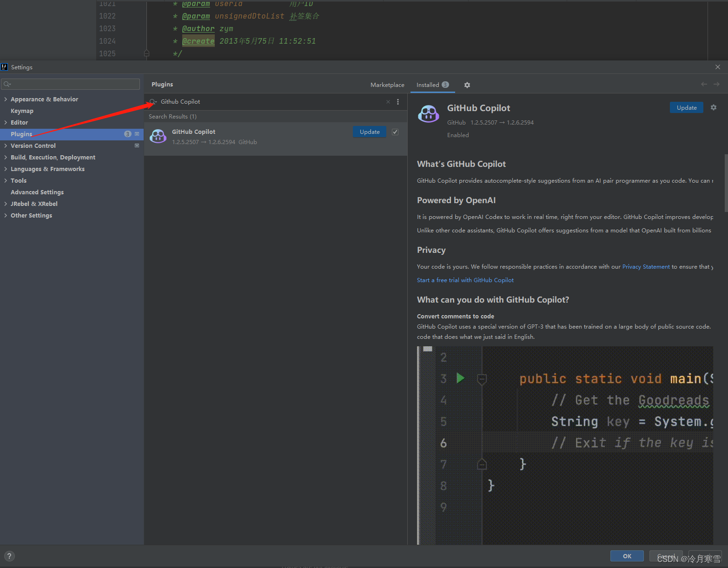The image size is (728, 568).
Task: Click the code demo preview image
Action: 565,445
